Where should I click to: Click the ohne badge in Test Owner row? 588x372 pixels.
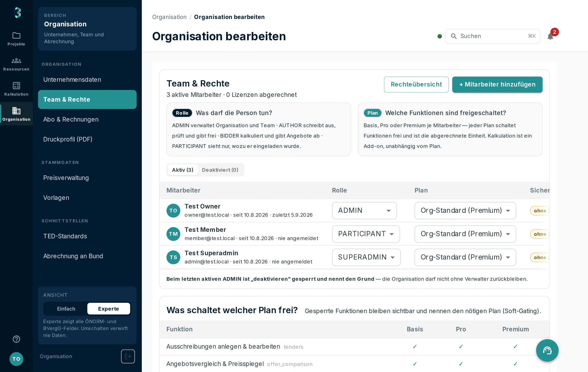coord(540,210)
